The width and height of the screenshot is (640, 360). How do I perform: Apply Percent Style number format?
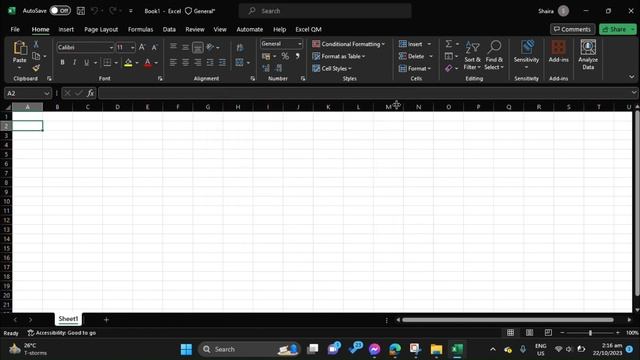tap(285, 56)
